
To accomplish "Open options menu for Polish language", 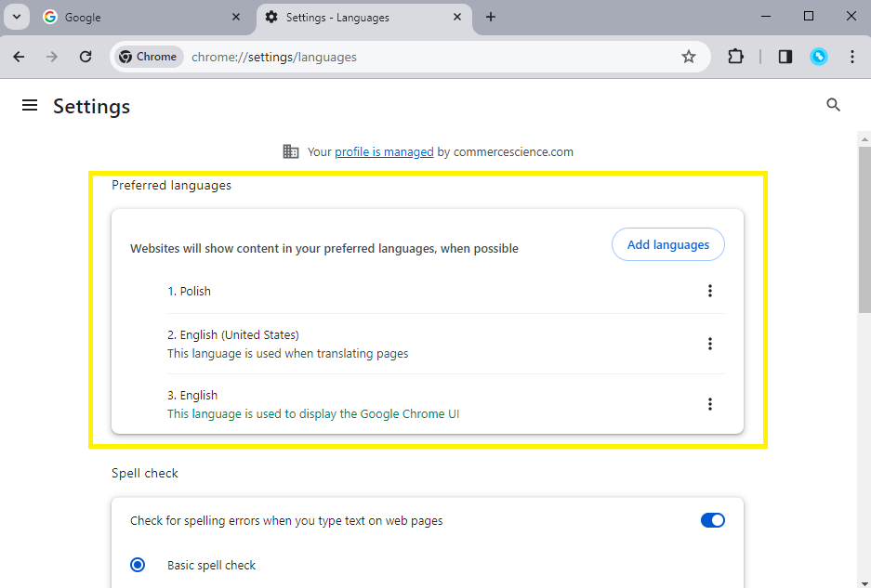I will point(710,291).
